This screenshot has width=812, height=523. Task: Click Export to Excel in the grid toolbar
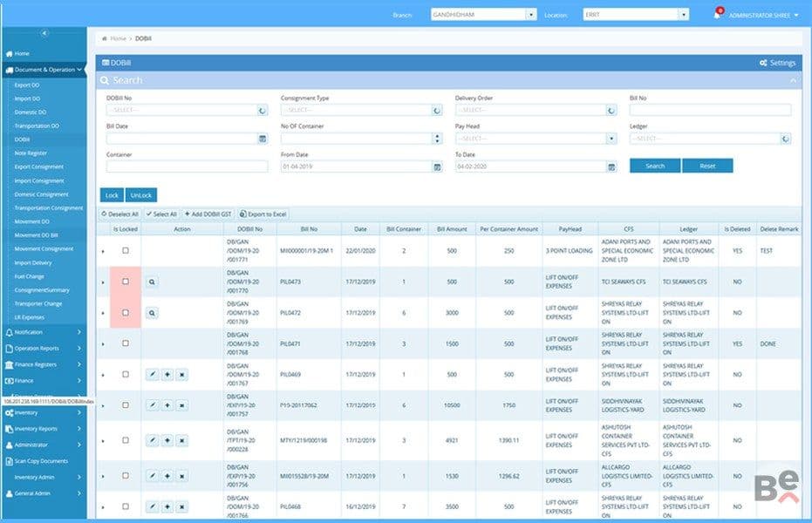tap(263, 214)
